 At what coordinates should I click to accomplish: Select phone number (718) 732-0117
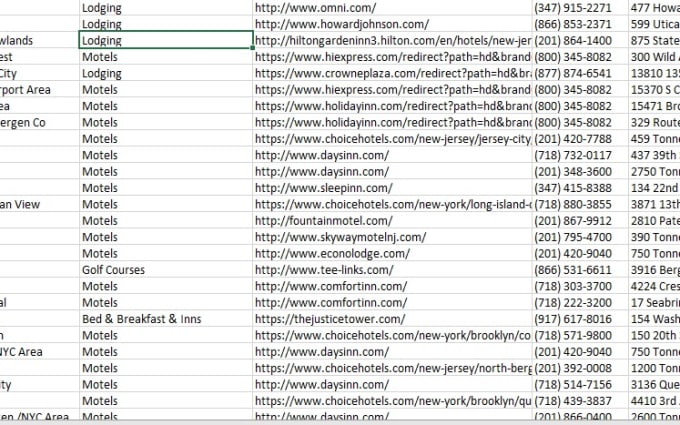(580, 155)
